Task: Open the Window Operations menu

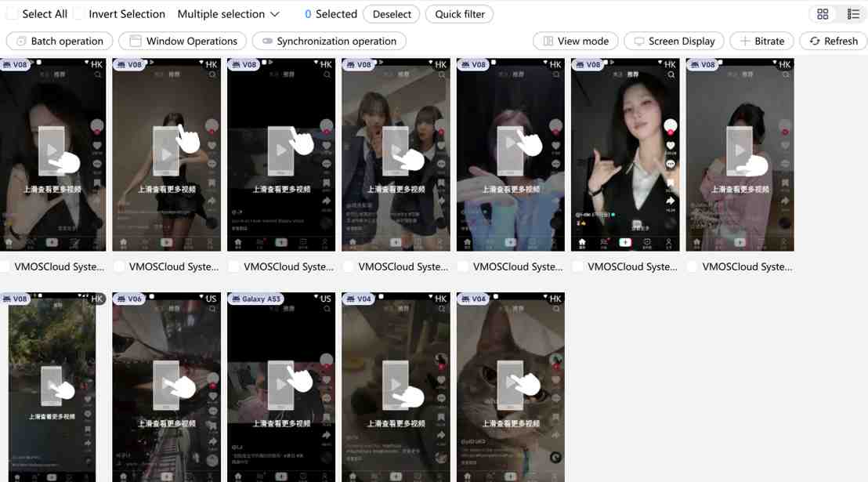Action: pos(183,41)
